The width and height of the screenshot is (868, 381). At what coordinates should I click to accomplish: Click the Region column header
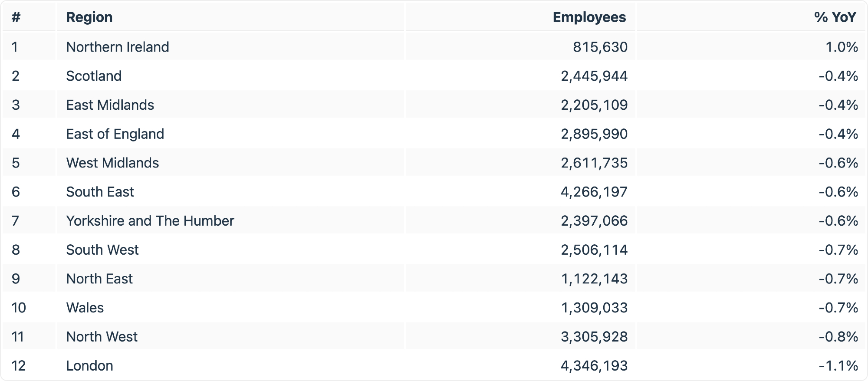89,17
